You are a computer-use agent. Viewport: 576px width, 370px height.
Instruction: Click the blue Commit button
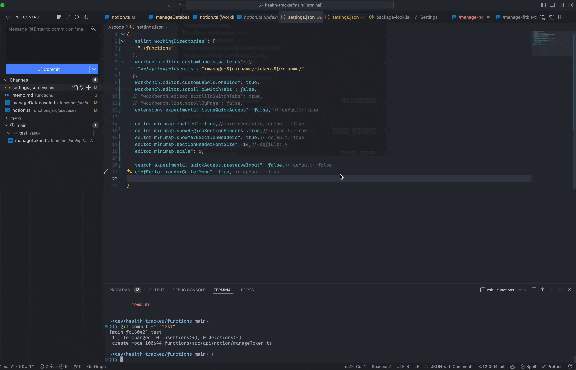[47, 69]
